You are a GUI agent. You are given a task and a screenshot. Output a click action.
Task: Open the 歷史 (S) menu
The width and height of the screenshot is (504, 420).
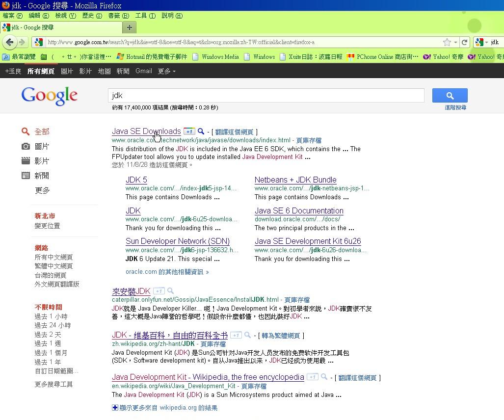(92, 16)
